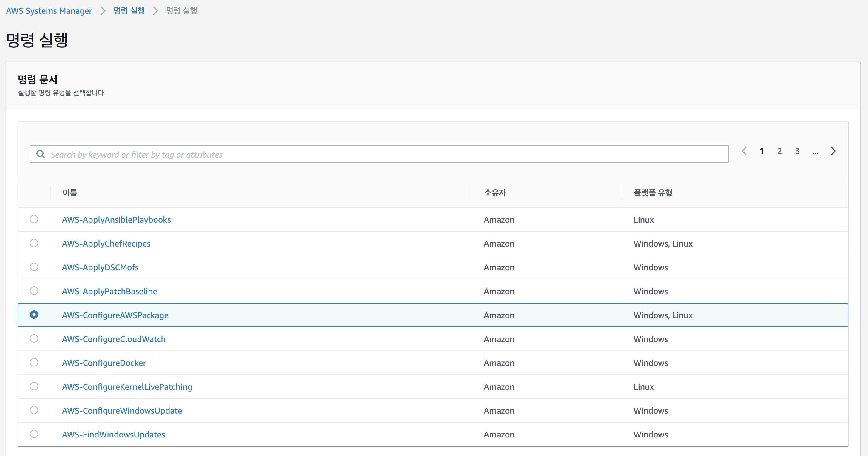868x456 pixels.
Task: Click the search magnifier icon
Action: coord(41,154)
